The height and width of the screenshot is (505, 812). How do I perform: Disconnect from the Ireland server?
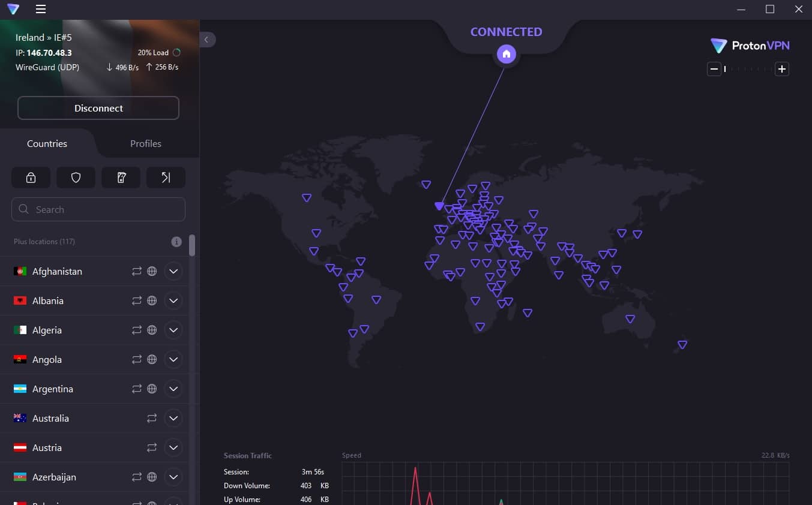[x=98, y=108]
